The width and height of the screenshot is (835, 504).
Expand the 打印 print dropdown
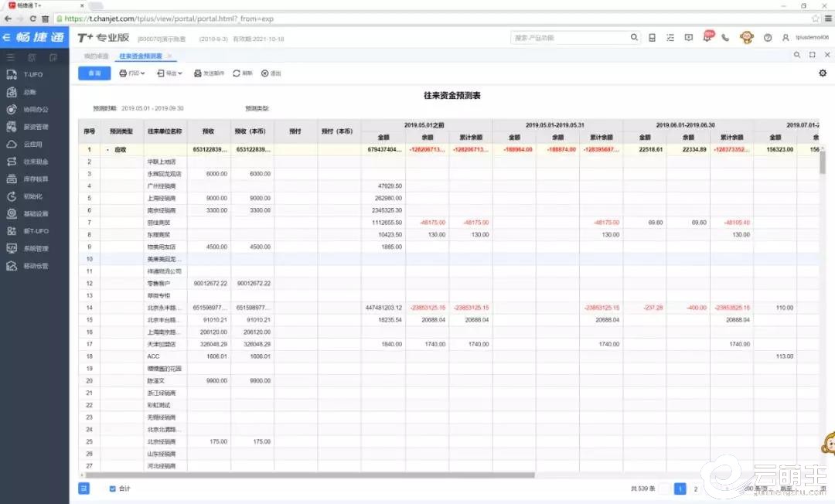(x=132, y=73)
